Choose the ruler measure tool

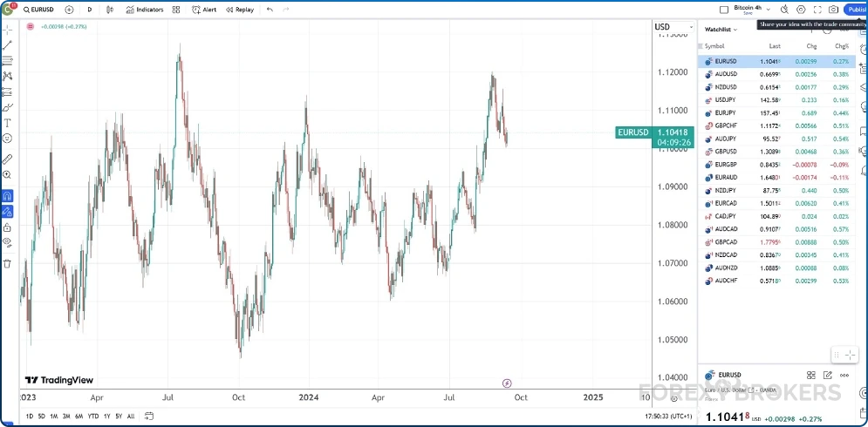pos(7,159)
